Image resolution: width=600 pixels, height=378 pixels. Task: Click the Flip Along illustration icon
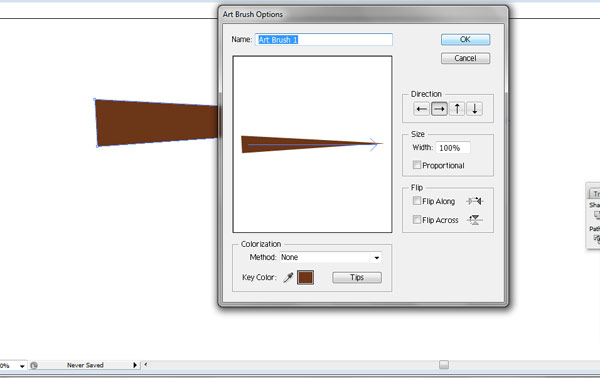pyautogui.click(x=475, y=201)
